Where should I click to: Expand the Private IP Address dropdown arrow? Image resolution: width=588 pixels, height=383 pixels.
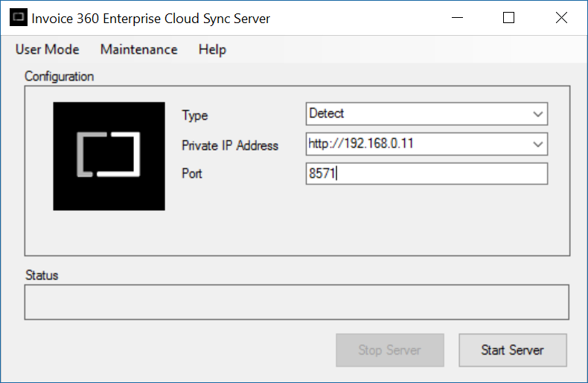coord(538,145)
